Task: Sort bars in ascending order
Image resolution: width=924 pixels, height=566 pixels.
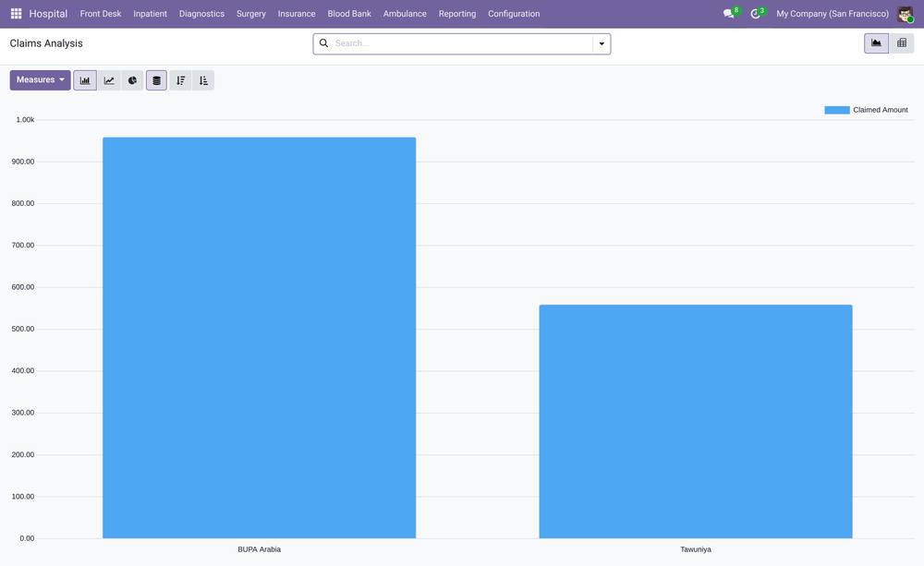Action: coord(203,80)
